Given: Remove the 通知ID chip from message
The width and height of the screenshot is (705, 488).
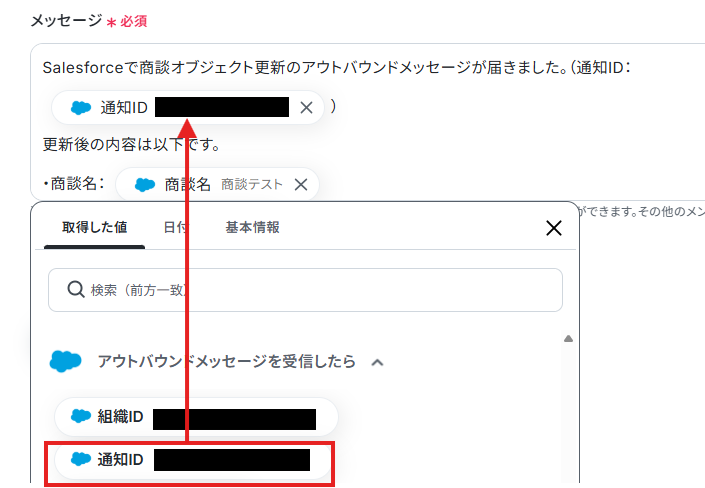Looking at the screenshot, I should [x=306, y=107].
